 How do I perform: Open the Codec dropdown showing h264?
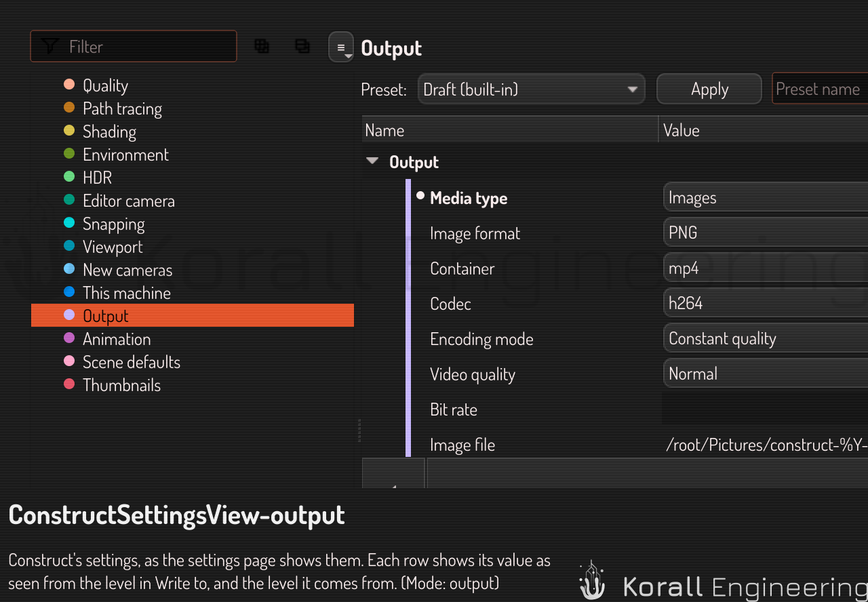tap(766, 304)
